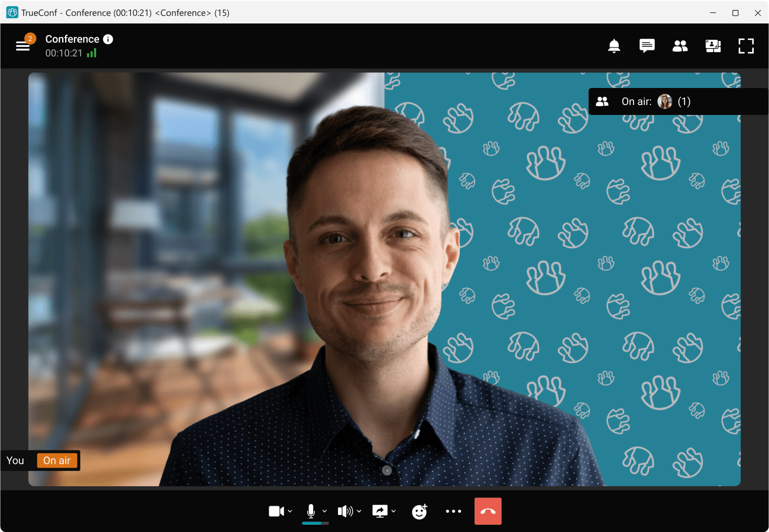
Task: Open the three-dot more options menu
Action: point(453,511)
